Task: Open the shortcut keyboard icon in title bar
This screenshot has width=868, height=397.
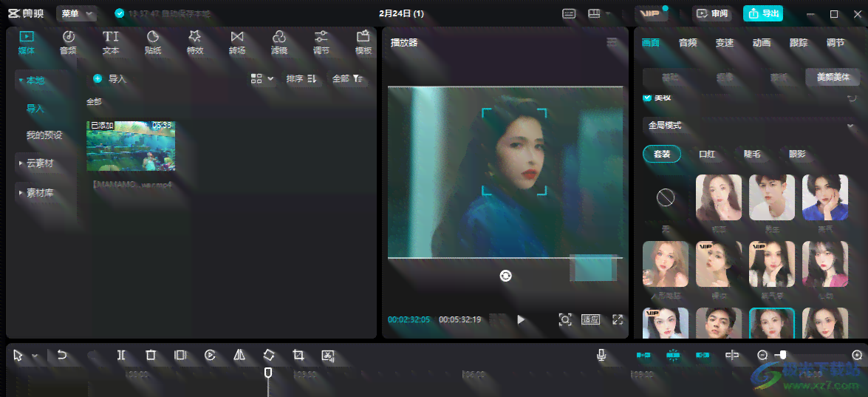Action: coord(569,14)
